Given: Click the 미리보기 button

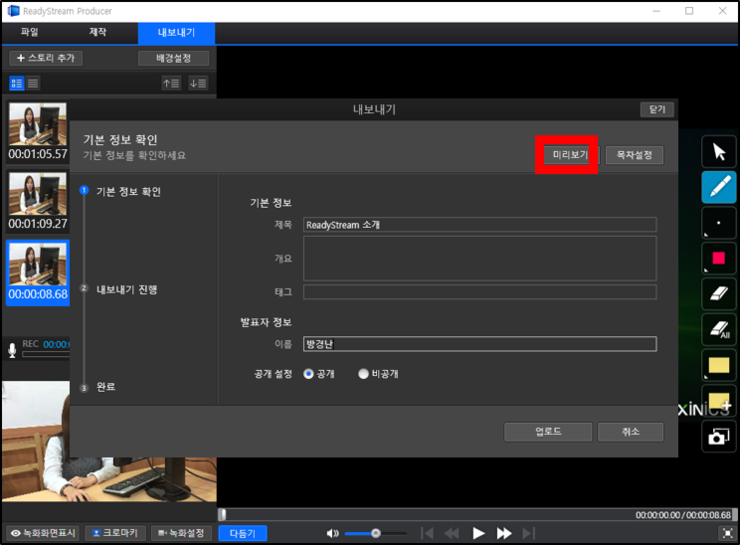Looking at the screenshot, I should coord(570,155).
